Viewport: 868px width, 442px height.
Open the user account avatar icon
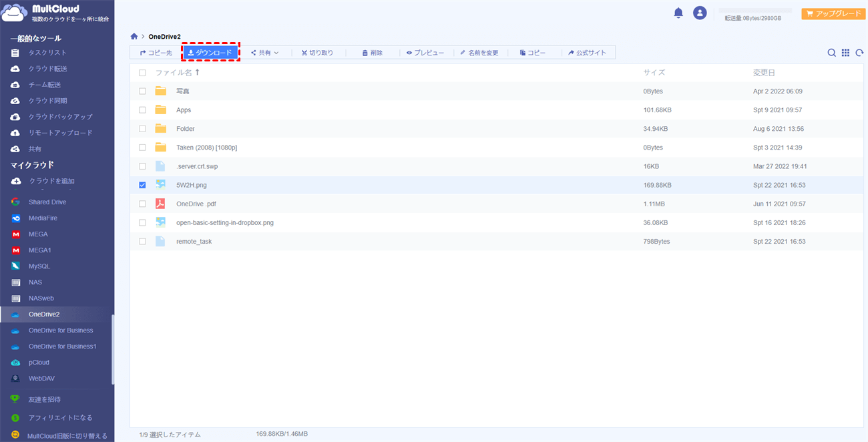[x=700, y=13]
